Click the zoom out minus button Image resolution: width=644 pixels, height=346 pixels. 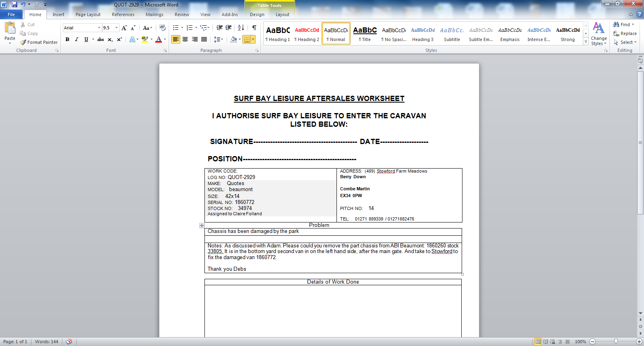592,342
